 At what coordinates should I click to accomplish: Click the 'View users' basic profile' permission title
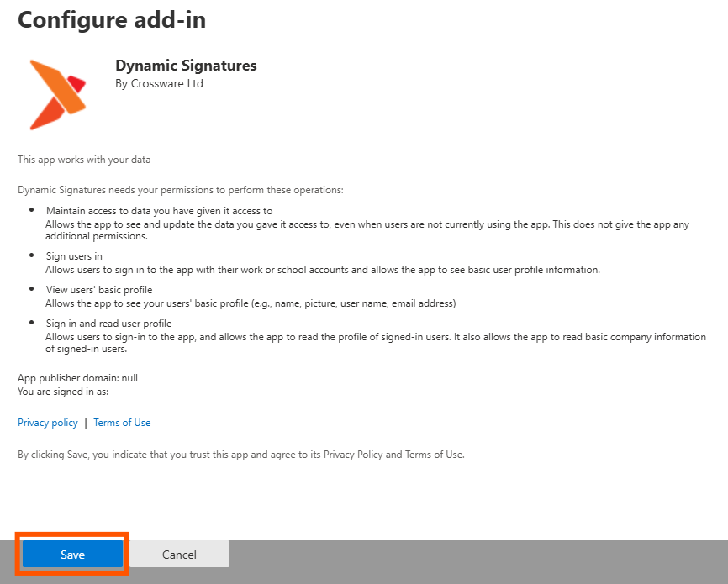[x=99, y=290]
